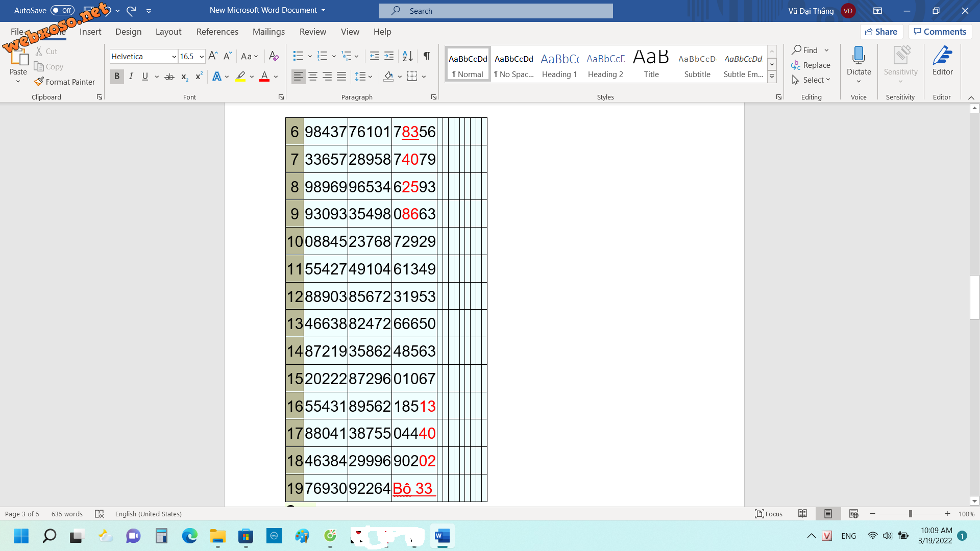Click Replace in Editing group
This screenshot has height=551, width=980.
811,65
